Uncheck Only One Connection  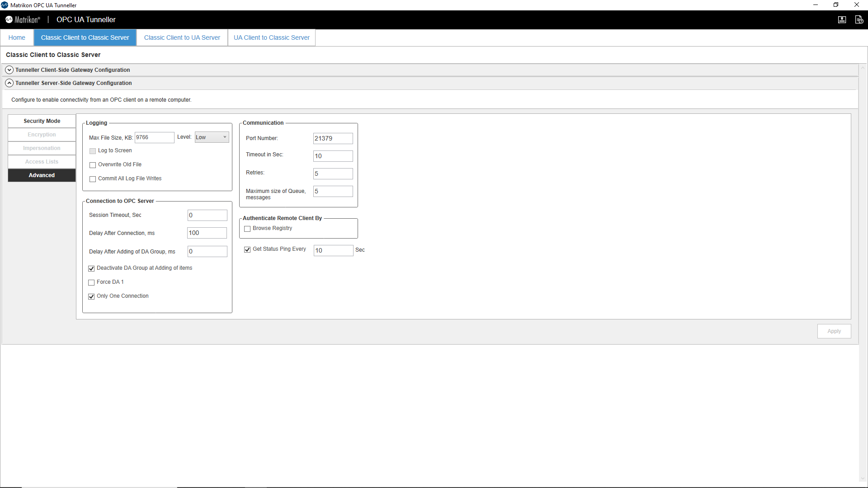(x=91, y=296)
